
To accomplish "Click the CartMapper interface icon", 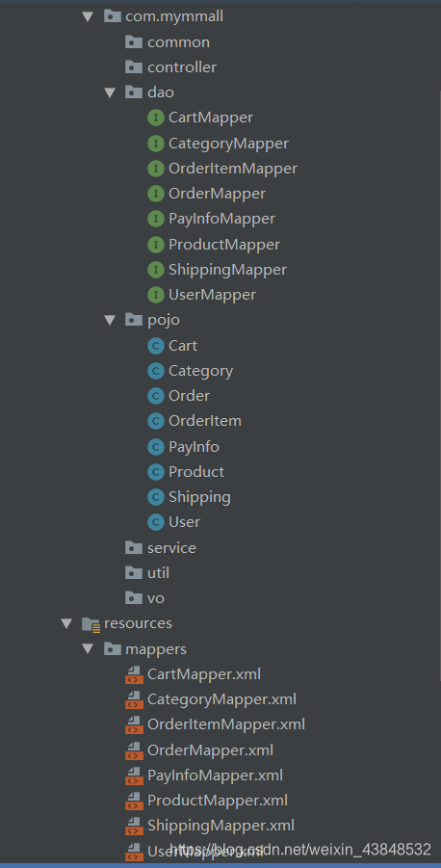I will [156, 118].
